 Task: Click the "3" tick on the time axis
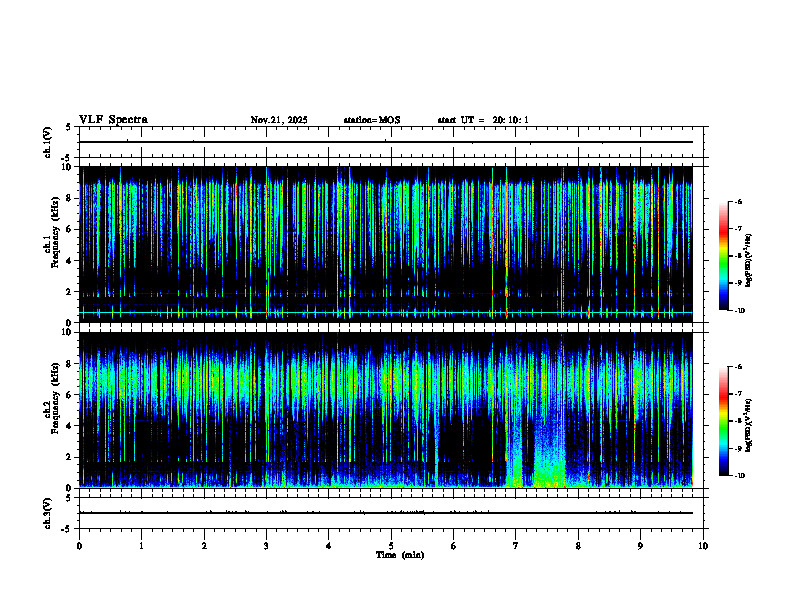(x=266, y=546)
